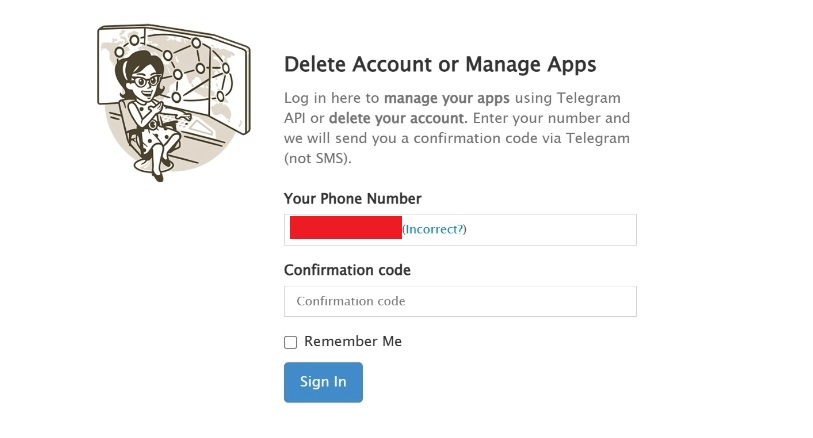Tick the Remember Me checkbox
Image resolution: width=813 pixels, height=438 pixels.
[291, 342]
